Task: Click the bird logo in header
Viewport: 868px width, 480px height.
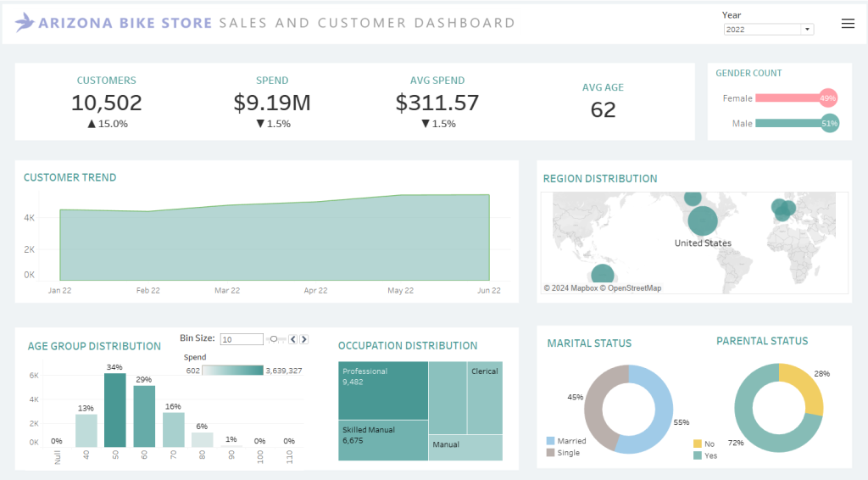Action: click(26, 23)
